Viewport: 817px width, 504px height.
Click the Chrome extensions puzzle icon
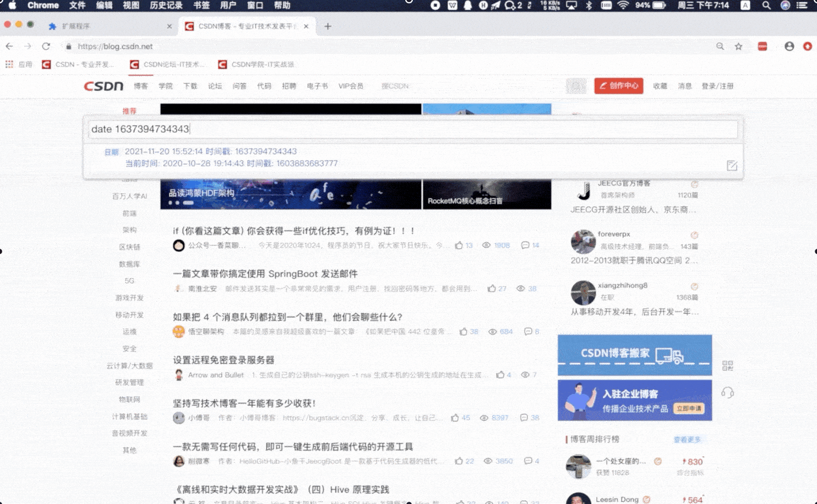click(762, 46)
